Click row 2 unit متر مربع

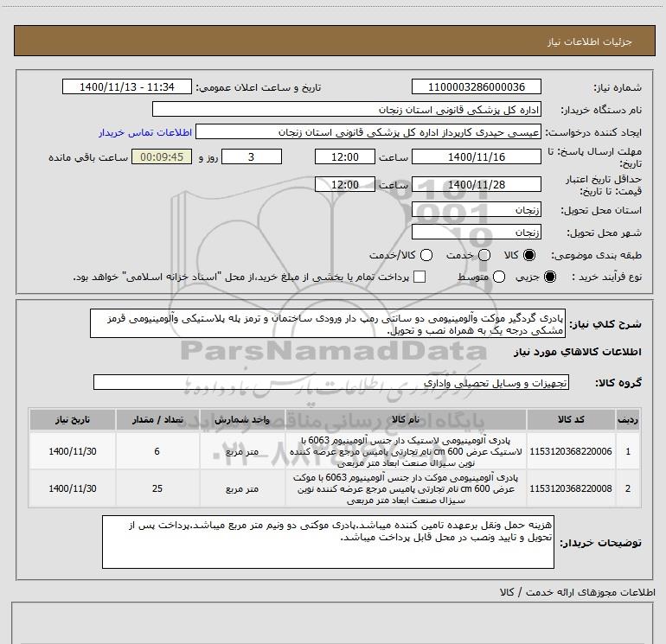point(241,489)
